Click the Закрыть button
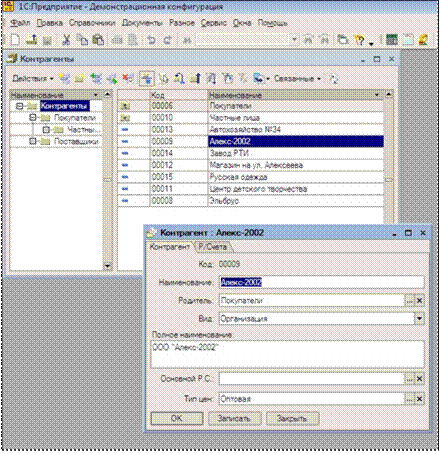 click(292, 418)
